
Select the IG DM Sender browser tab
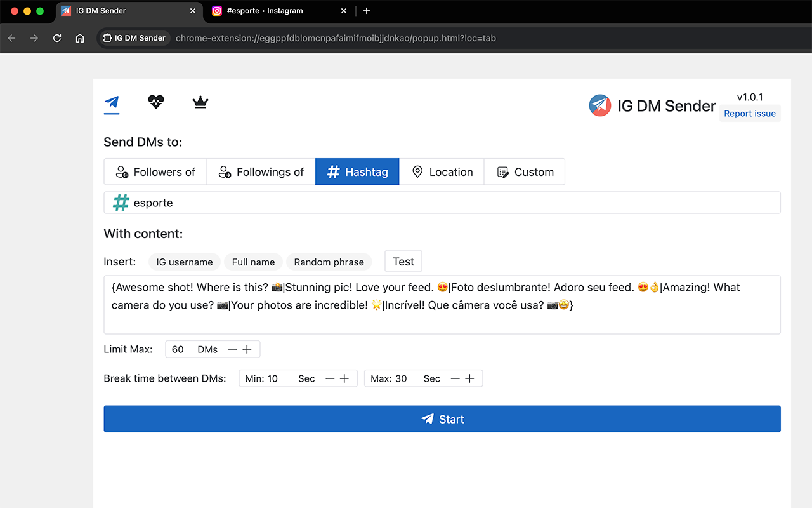tap(129, 11)
